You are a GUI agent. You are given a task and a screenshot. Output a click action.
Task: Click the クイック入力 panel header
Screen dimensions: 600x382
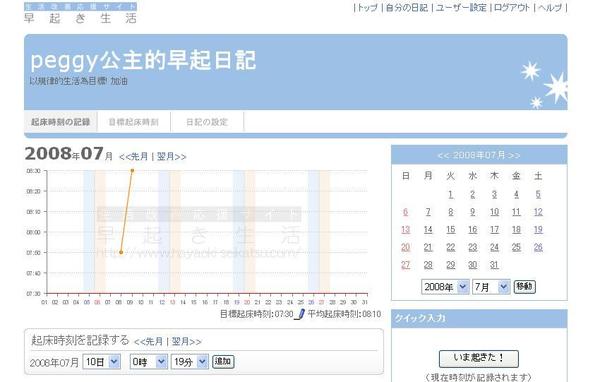479,318
